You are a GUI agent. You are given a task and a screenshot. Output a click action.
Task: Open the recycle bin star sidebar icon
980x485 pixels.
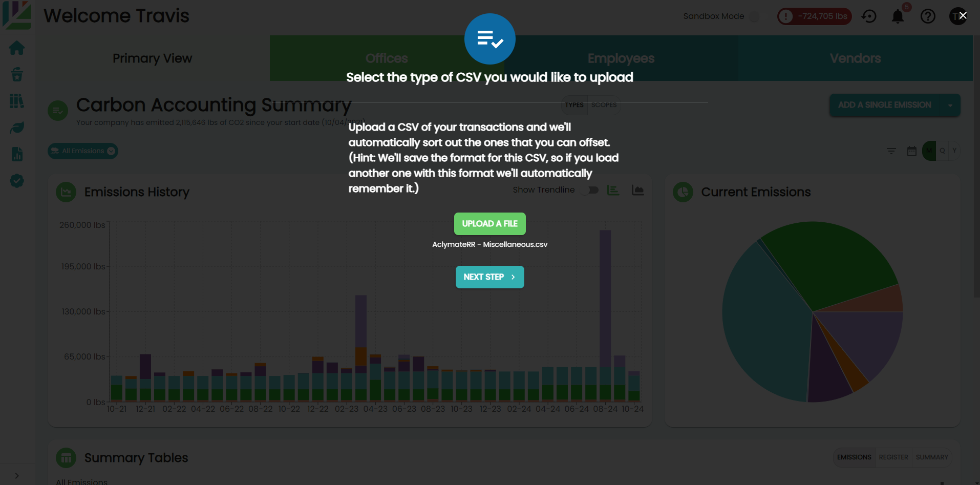[17, 75]
